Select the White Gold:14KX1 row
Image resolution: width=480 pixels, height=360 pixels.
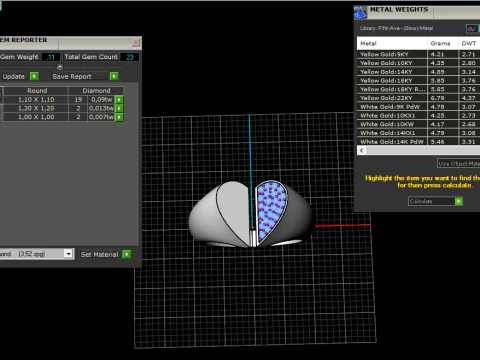(418, 133)
